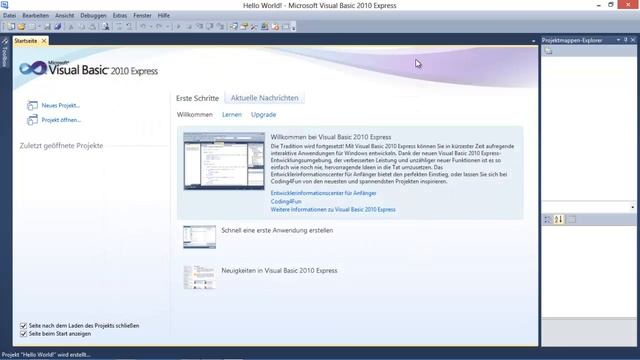This screenshot has width=640, height=360.
Task: Toggle Seite nach dem Laden schließen checkbox
Action: tap(23, 326)
